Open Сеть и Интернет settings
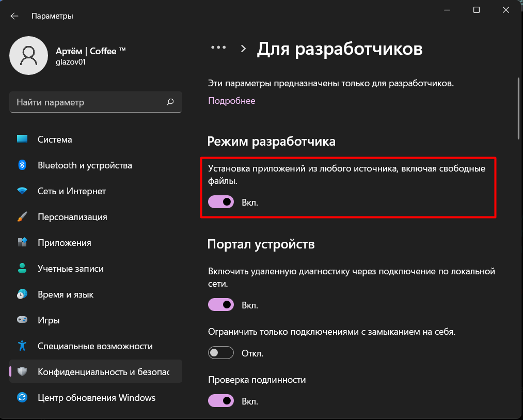 click(22, 191)
